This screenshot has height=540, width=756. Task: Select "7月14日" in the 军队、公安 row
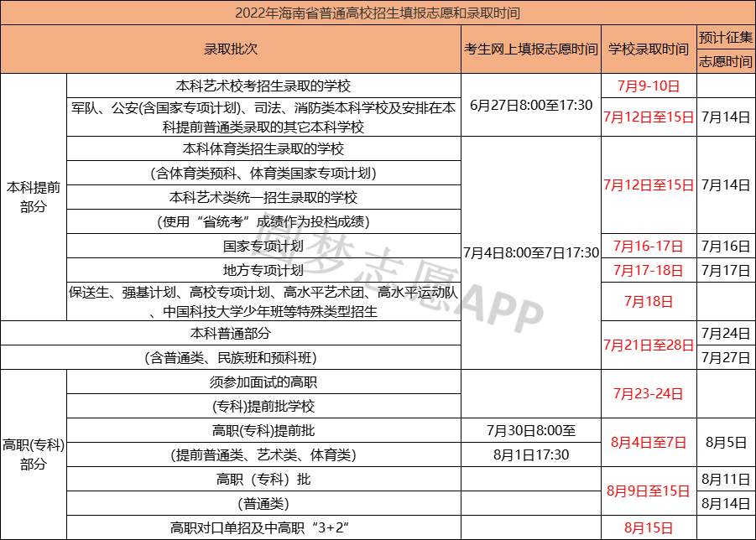pos(726,117)
